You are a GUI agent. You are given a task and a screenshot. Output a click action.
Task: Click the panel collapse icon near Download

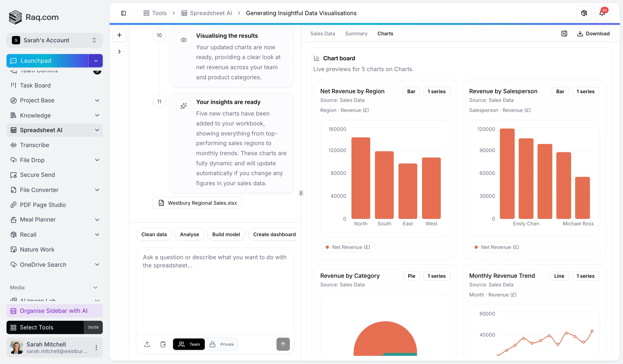pos(564,34)
